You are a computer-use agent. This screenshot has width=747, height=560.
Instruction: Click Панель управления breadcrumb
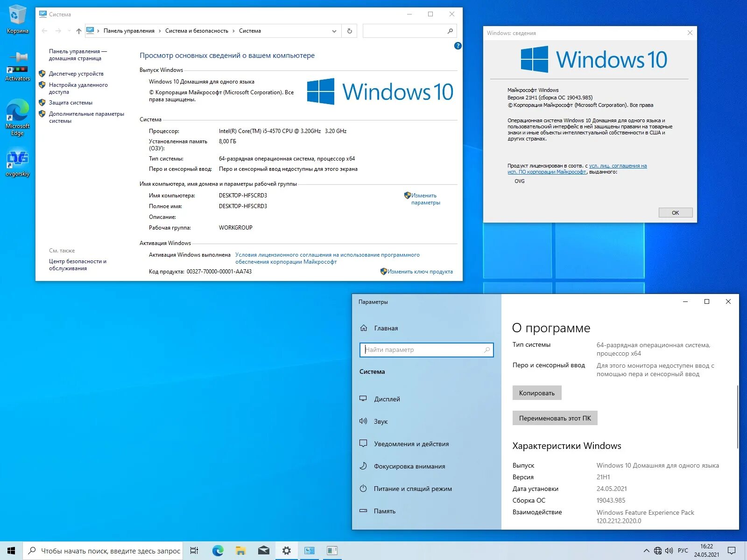(129, 31)
